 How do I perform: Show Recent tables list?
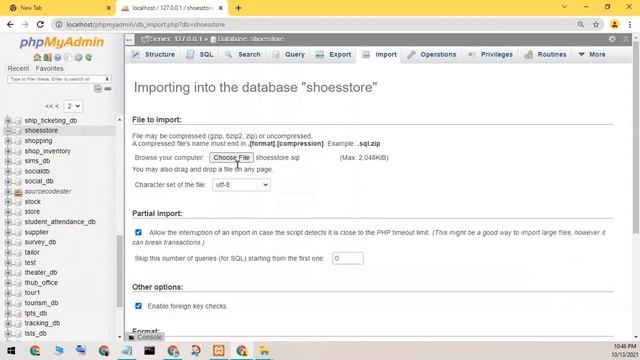click(x=18, y=69)
